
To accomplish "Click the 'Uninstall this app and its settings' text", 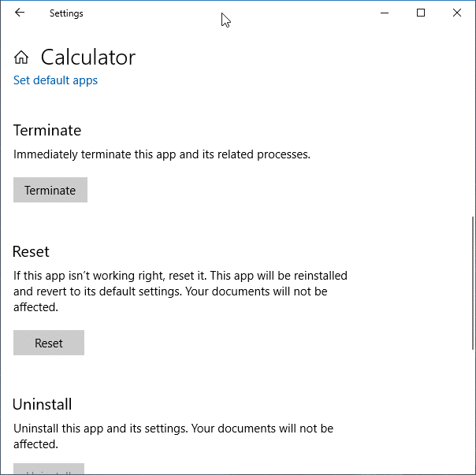I will point(173,436).
